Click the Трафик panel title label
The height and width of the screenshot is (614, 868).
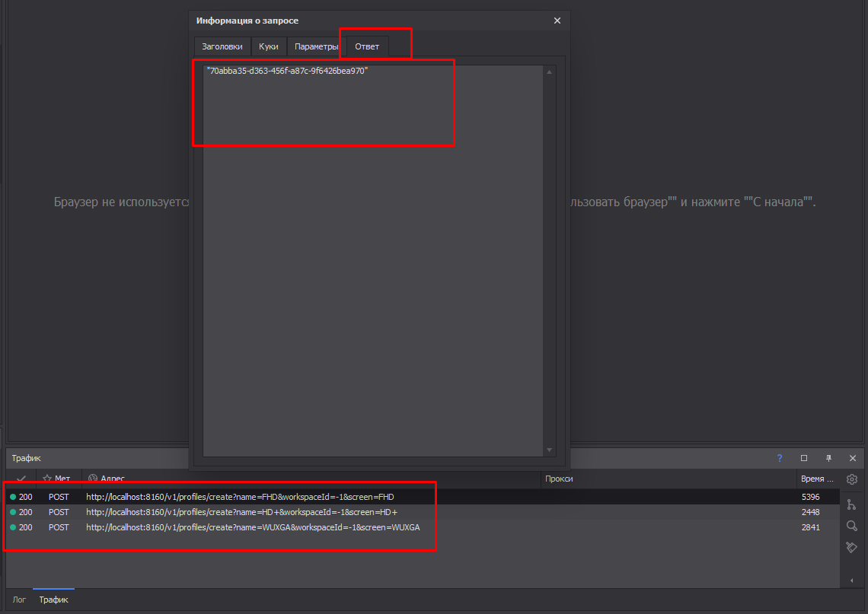tap(27, 458)
